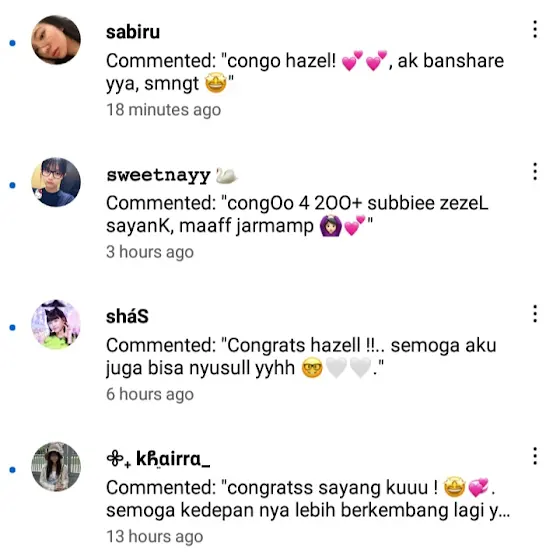Open sabiru's profile picture
This screenshot has height=560, width=560.
[x=56, y=40]
